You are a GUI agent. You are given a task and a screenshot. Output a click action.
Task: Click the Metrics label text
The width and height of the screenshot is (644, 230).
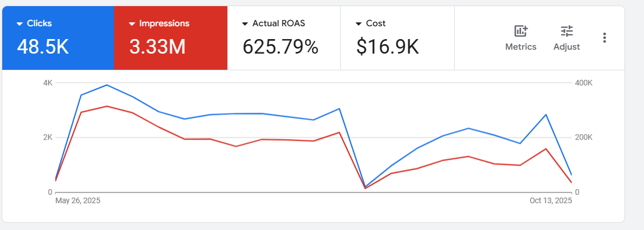(521, 47)
